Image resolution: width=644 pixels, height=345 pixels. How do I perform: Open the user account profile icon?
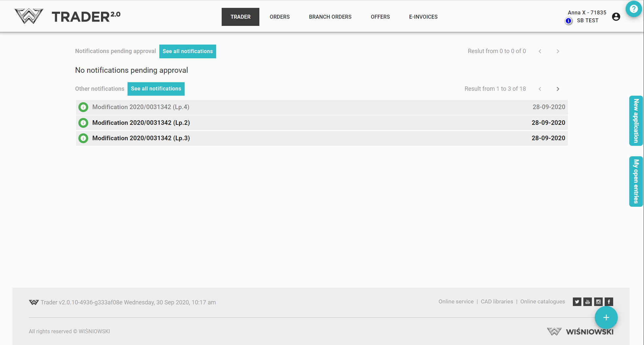click(x=616, y=17)
